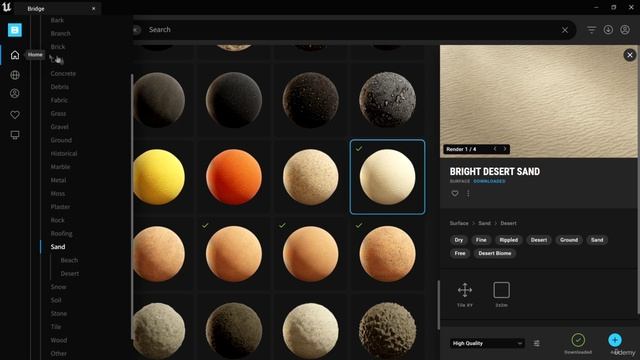Favorite Bright Desert Sand with heart icon

click(x=455, y=193)
